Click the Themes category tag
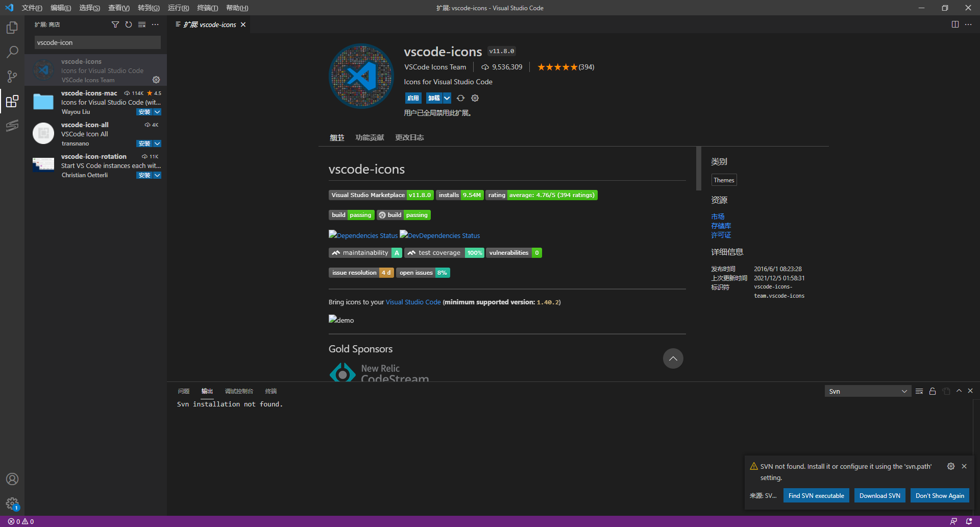The height and width of the screenshot is (527, 980). click(x=724, y=180)
